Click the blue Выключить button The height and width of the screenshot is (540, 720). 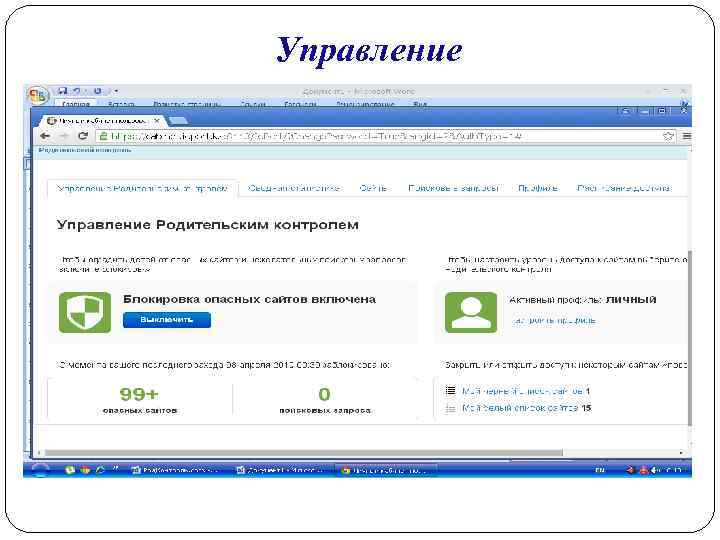pyautogui.click(x=167, y=320)
